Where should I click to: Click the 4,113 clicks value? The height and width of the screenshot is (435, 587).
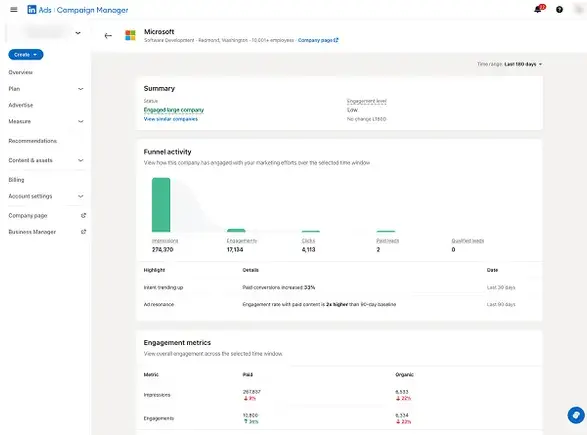tap(308, 250)
